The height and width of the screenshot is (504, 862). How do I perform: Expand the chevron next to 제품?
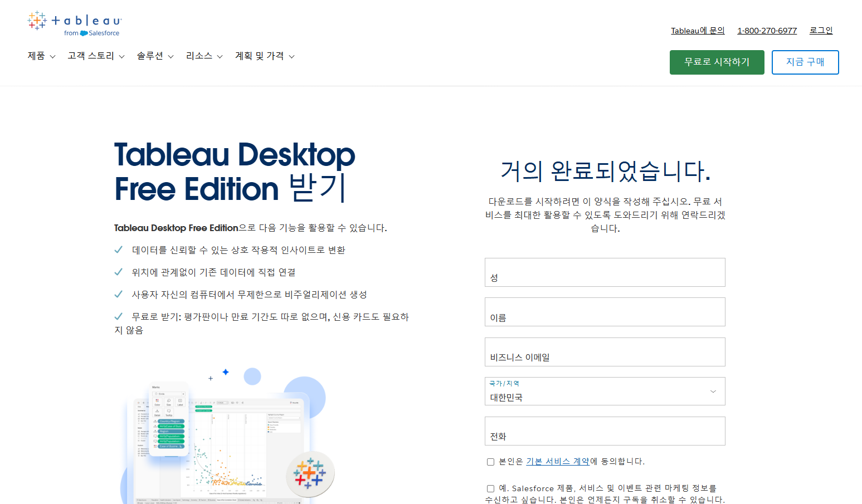point(52,57)
